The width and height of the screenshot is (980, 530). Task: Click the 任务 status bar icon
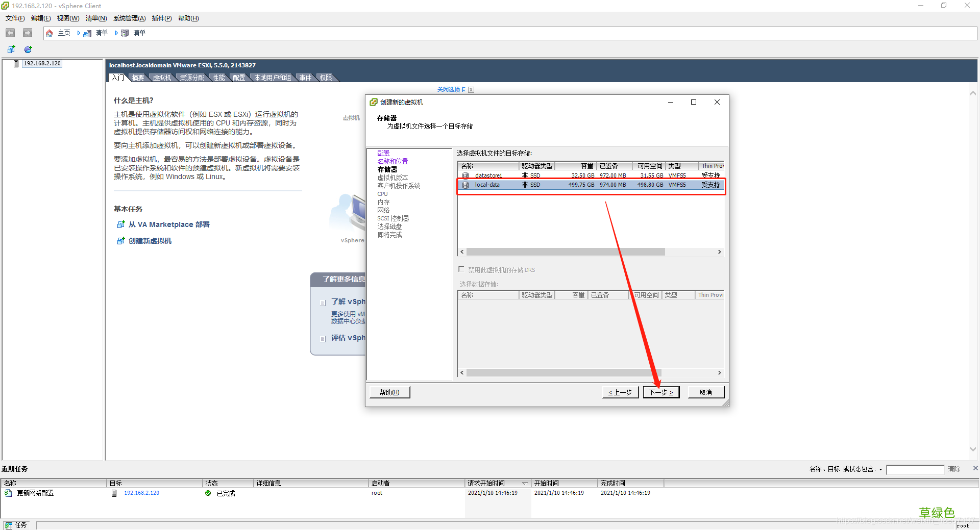tap(8, 525)
